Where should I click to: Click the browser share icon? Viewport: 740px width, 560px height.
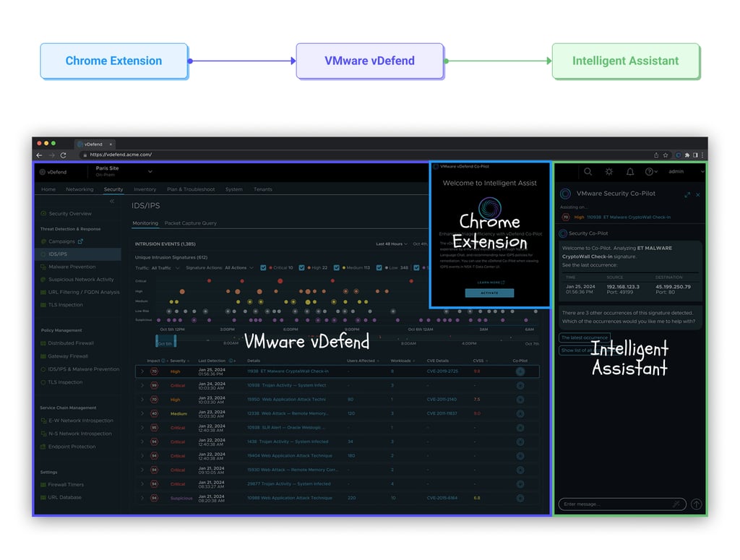click(656, 155)
